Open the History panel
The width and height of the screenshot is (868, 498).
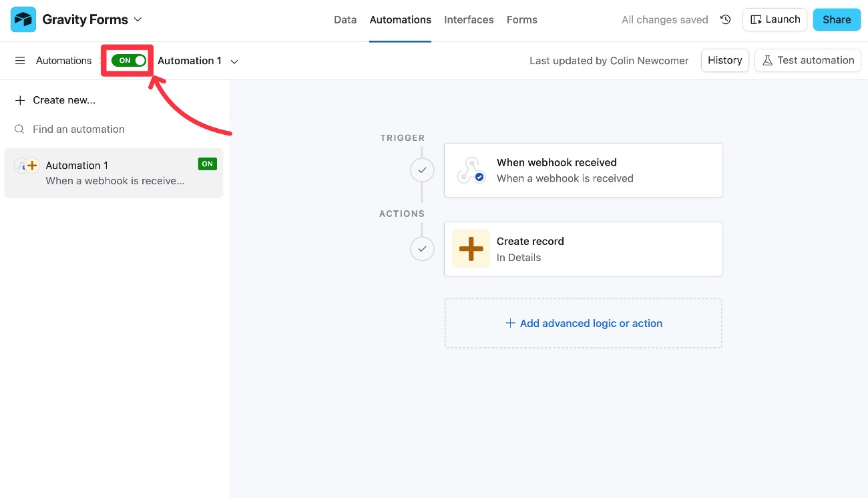coord(724,60)
